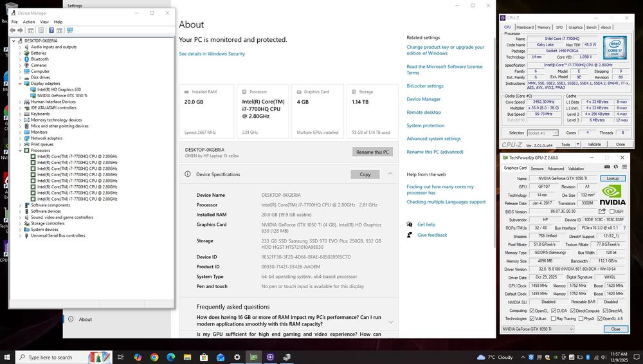
Task: Toggle the PhysX checkbox in GPU-Z
Action: (x=581, y=319)
